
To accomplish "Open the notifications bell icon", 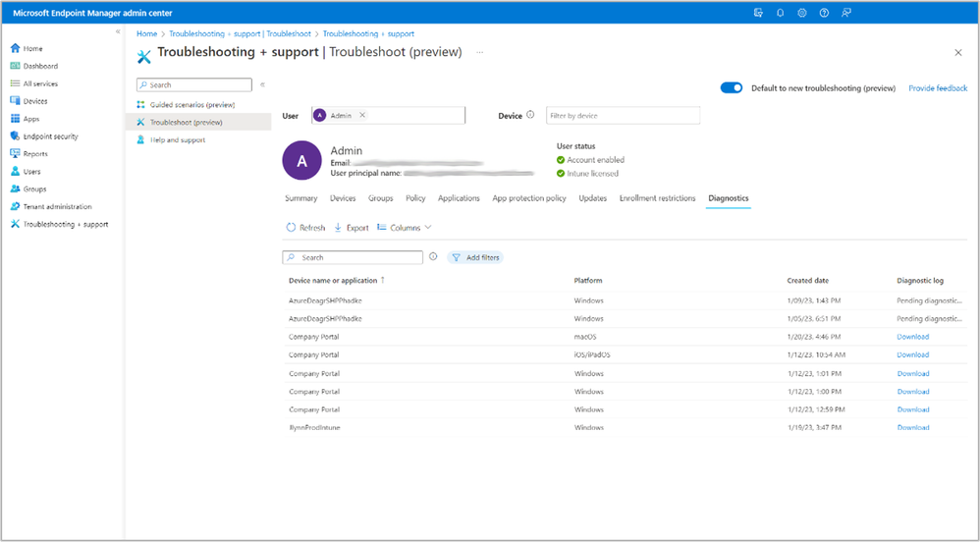I will (780, 13).
